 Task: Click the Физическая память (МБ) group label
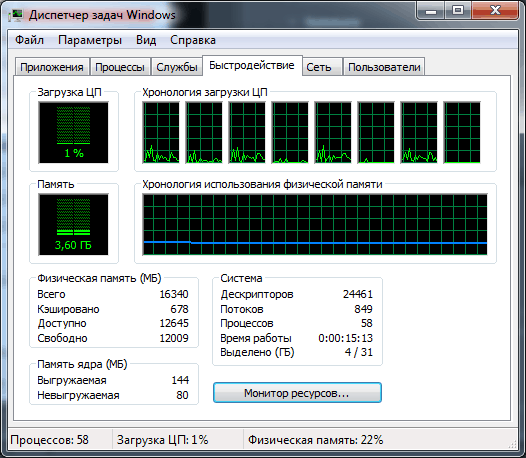tap(99, 278)
